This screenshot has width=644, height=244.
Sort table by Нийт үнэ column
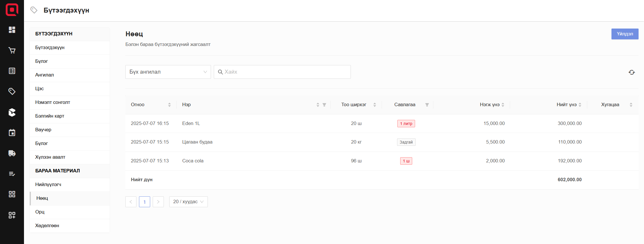click(x=580, y=105)
